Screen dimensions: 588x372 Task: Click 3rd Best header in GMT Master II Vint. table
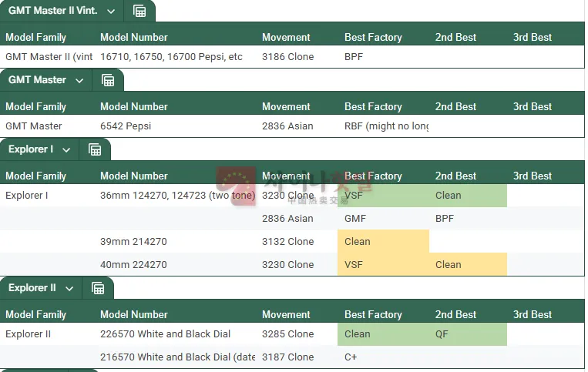point(533,38)
